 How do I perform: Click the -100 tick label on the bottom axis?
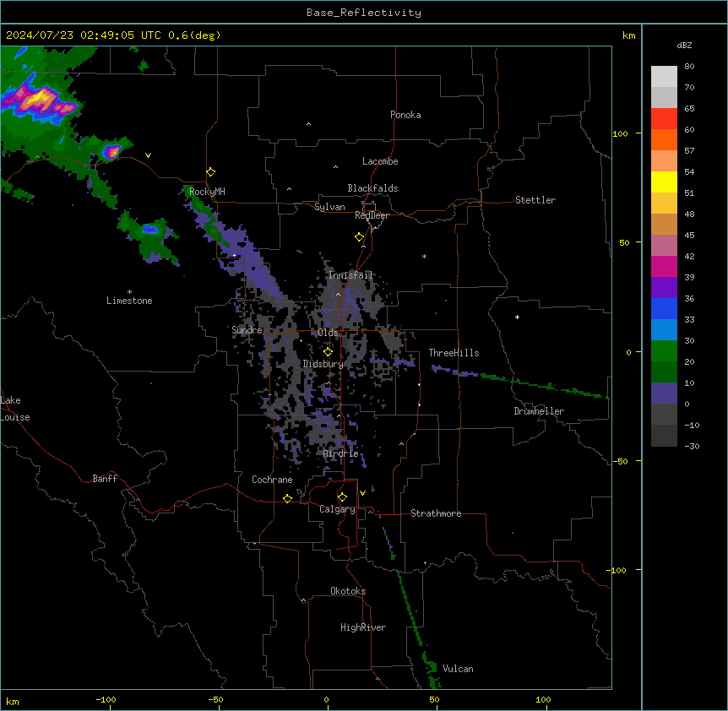coord(106,699)
